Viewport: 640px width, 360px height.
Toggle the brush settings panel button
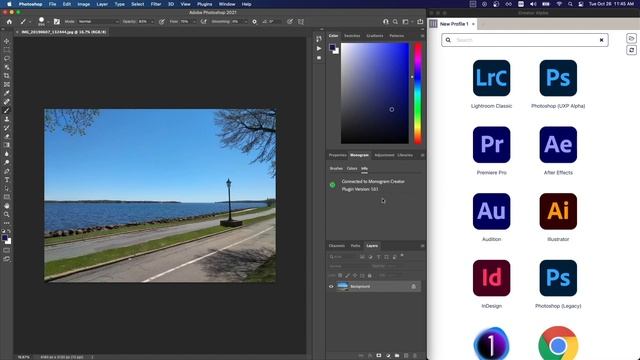tap(57, 22)
